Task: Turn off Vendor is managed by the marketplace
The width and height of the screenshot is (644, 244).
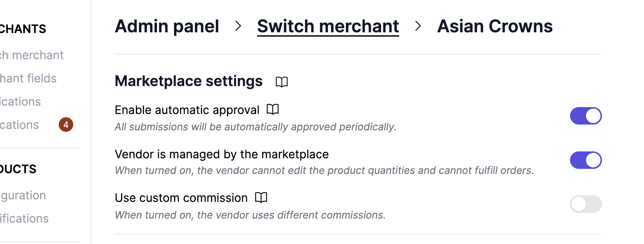Action: (586, 160)
